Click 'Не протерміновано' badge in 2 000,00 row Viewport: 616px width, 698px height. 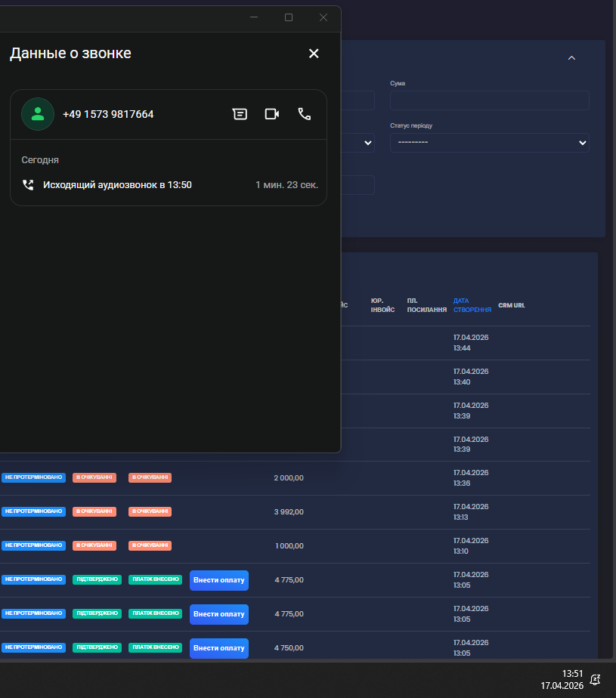click(33, 477)
